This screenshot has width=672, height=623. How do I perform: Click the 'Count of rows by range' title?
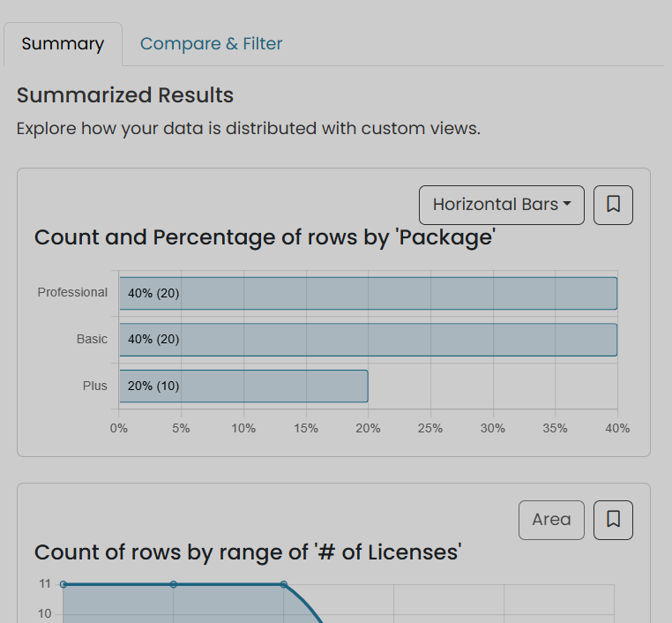coord(248,552)
